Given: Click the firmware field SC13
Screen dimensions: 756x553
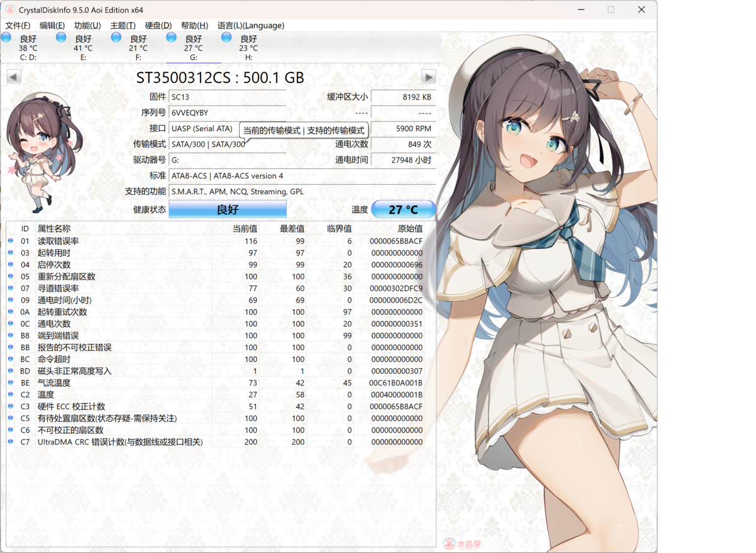Looking at the screenshot, I should coord(228,97).
